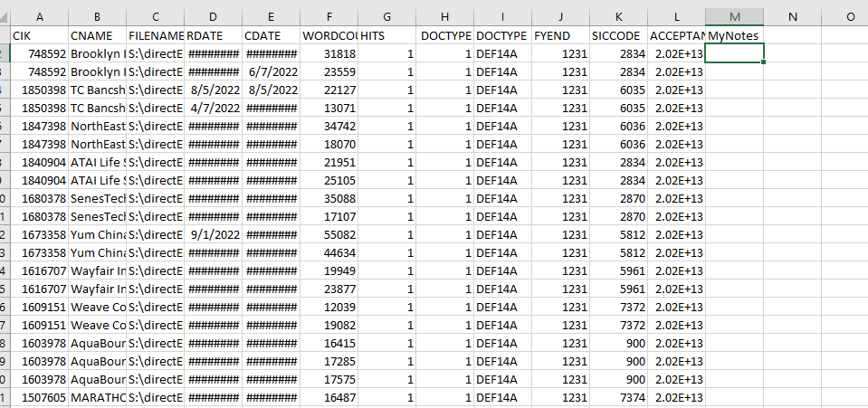Click the FYEND header cell

tap(560, 35)
